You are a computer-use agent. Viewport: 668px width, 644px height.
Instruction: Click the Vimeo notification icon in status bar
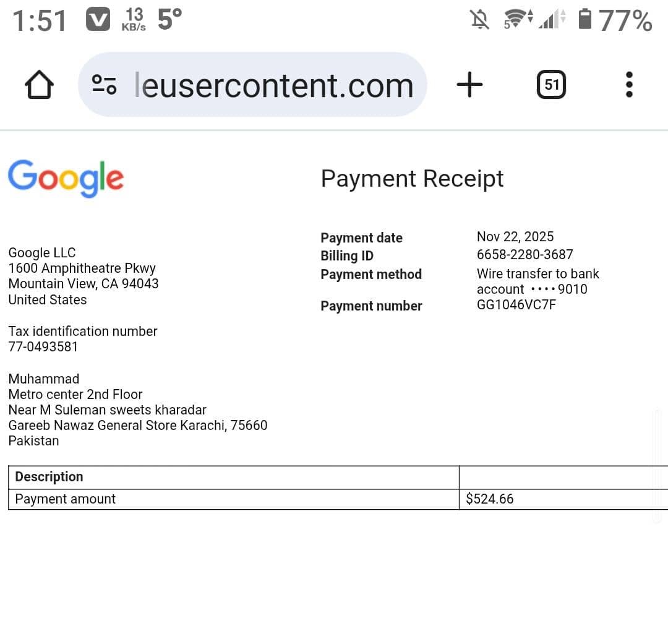(x=98, y=19)
